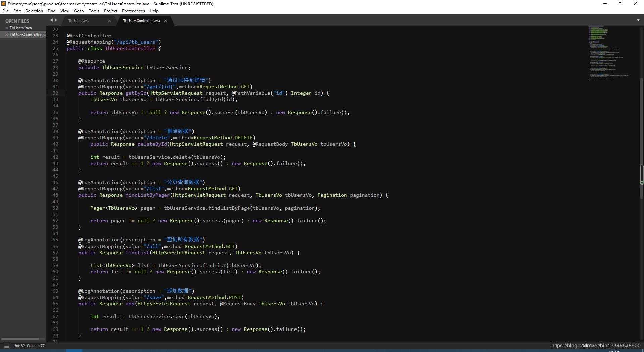Click RequestMethod.DELETE on line 39

(223, 138)
